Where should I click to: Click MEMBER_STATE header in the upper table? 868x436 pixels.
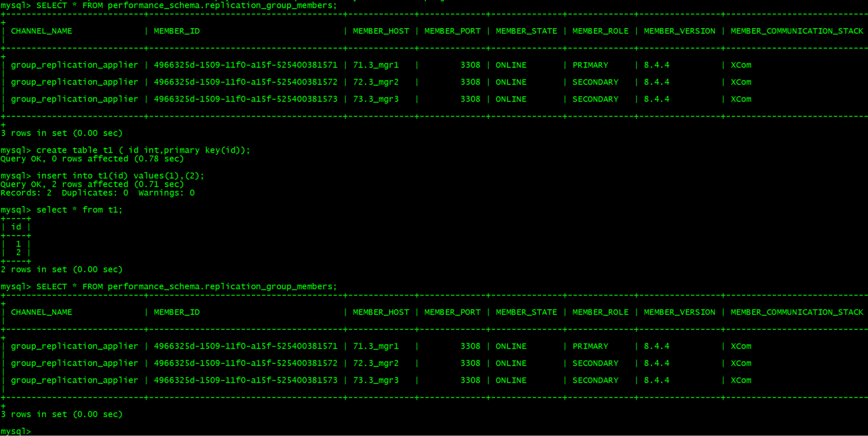click(x=526, y=31)
